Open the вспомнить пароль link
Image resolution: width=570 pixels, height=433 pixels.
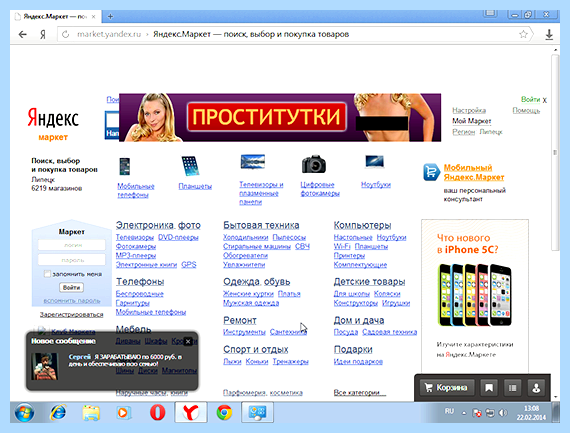click(x=72, y=301)
